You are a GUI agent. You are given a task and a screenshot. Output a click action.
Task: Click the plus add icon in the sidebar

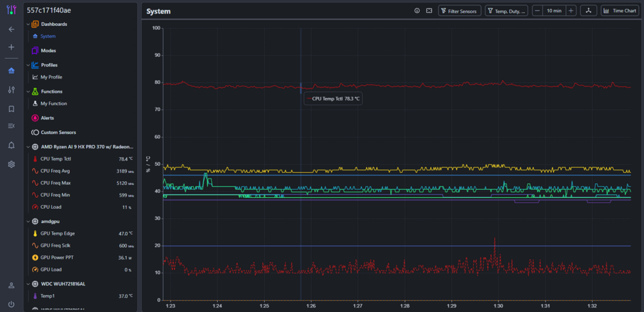12,47
